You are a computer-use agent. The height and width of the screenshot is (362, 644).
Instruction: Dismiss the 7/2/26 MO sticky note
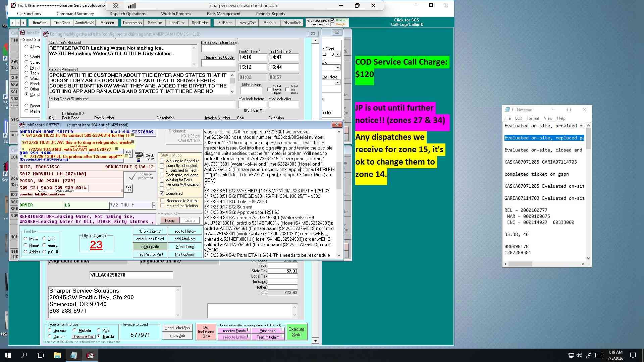(117, 149)
